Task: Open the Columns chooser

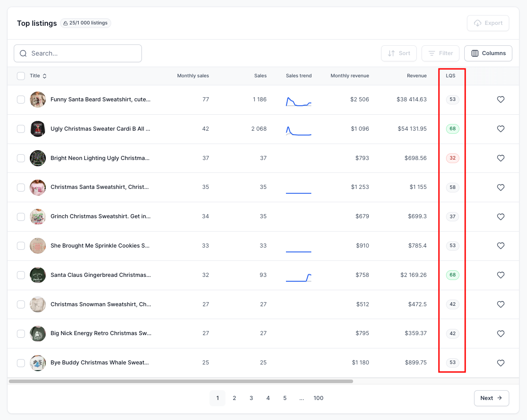Action: coord(488,53)
